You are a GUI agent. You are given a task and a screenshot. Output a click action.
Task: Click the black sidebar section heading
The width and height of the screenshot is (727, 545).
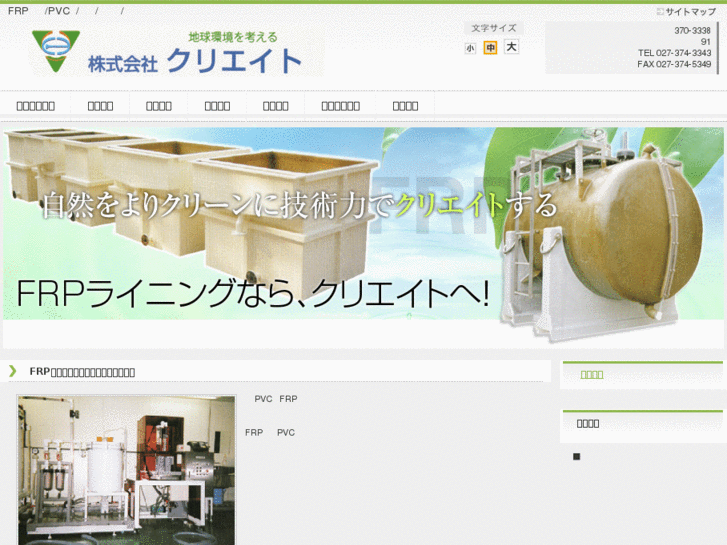(x=588, y=423)
